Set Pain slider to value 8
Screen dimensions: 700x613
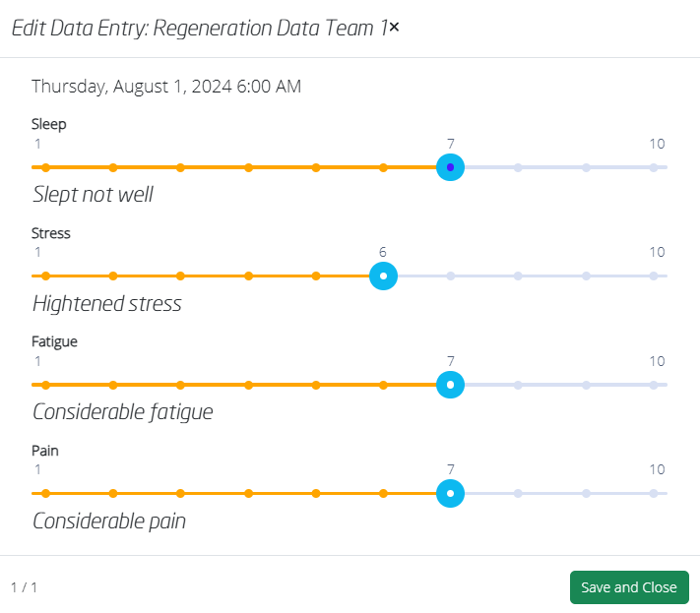518,493
